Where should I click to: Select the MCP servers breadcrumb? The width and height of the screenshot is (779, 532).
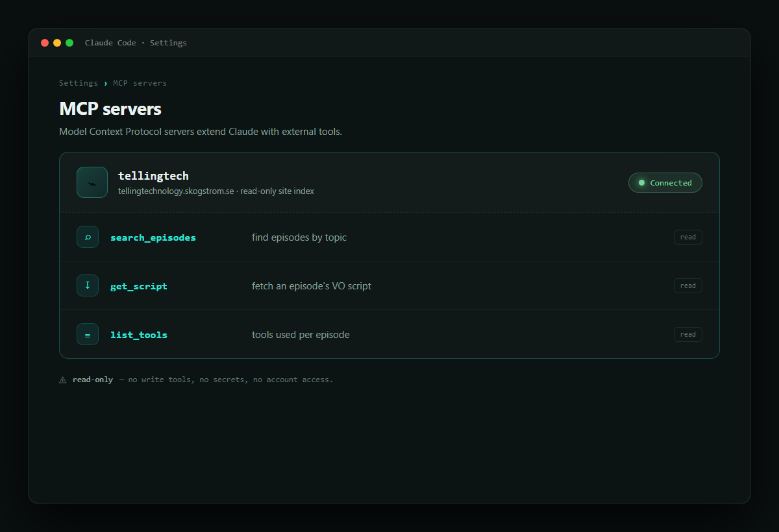pos(140,83)
